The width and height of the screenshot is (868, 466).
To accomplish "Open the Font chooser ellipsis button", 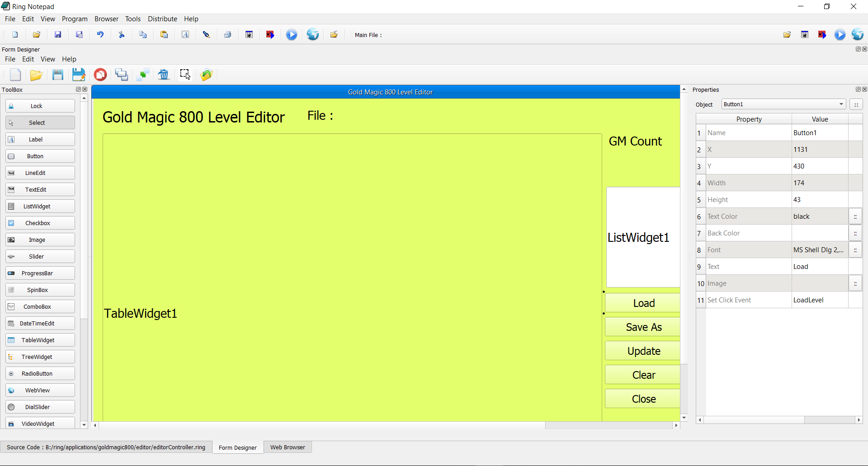I will pos(855,250).
